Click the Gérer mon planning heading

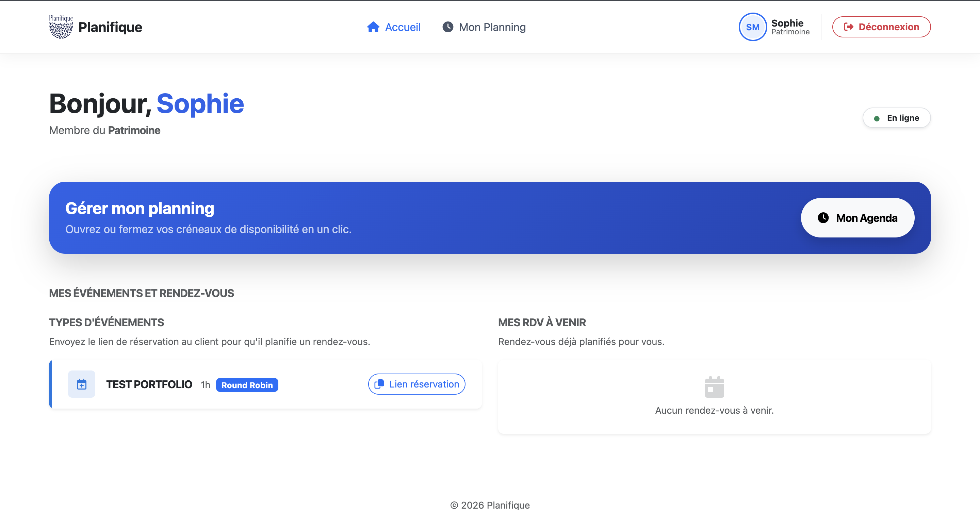coord(140,209)
